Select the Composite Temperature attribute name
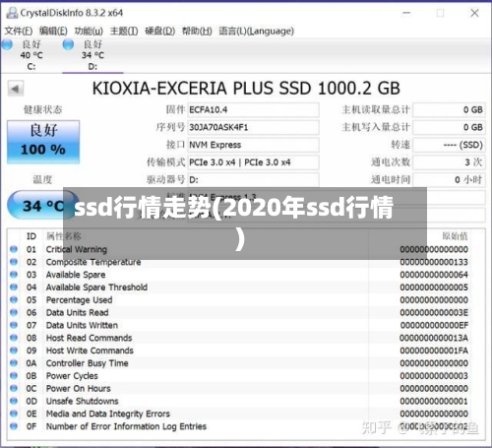This screenshot has height=448, width=492. pos(93,262)
